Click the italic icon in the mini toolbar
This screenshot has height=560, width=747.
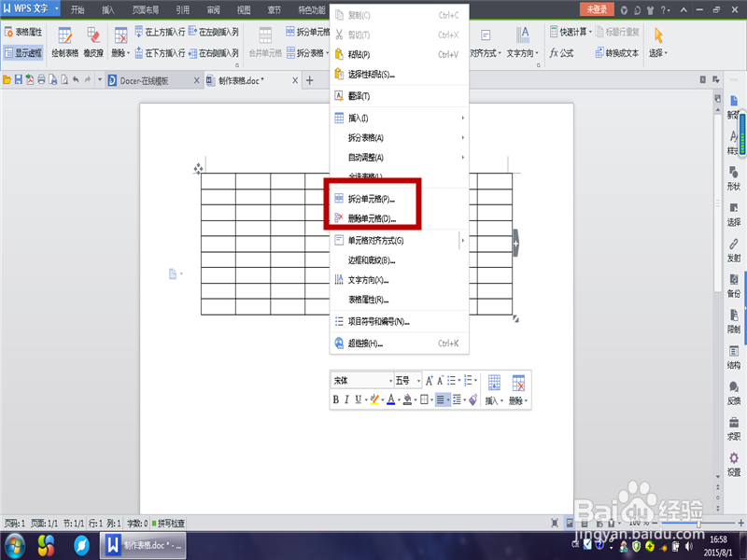[348, 399]
